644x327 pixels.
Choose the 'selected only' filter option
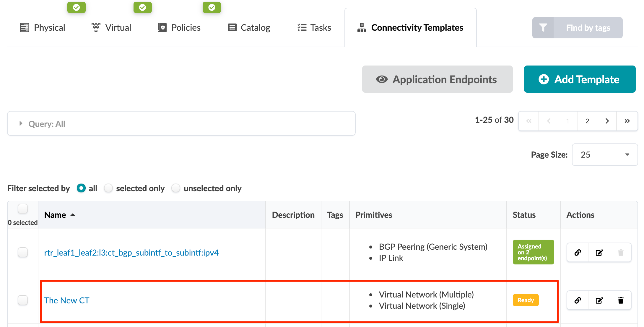pyautogui.click(x=109, y=188)
